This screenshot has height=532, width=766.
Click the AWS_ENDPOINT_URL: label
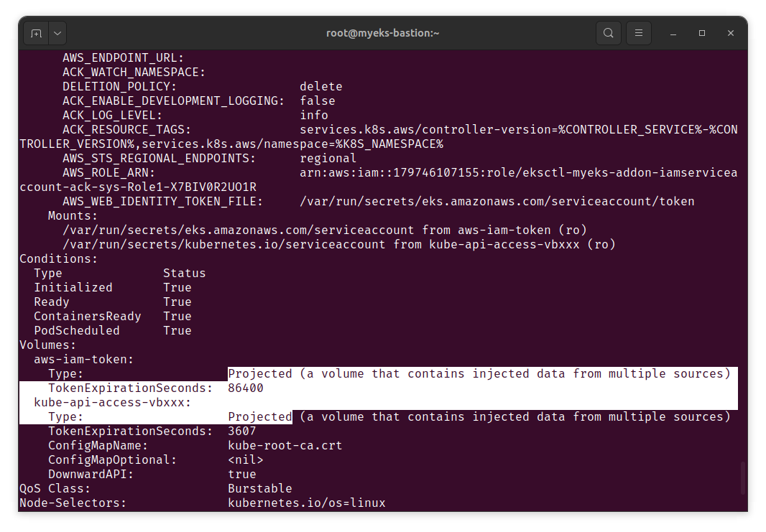pos(123,58)
